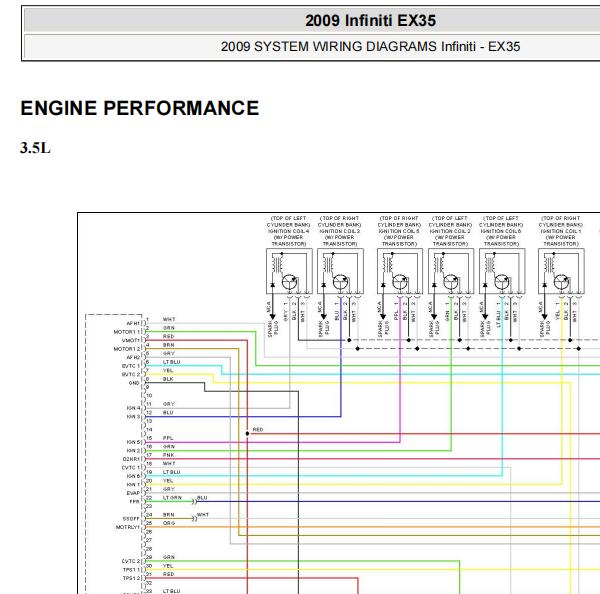This screenshot has width=600, height=594.
Task: Click the "MOTOR1 2" connector pin label
Action: (x=127, y=349)
